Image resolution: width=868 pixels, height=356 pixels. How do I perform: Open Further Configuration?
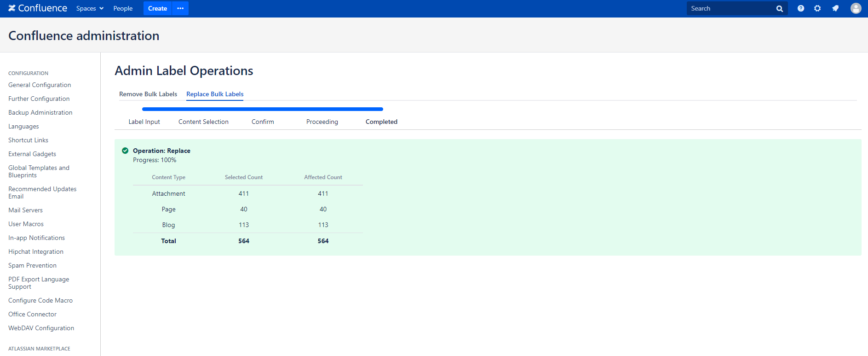[x=39, y=99]
